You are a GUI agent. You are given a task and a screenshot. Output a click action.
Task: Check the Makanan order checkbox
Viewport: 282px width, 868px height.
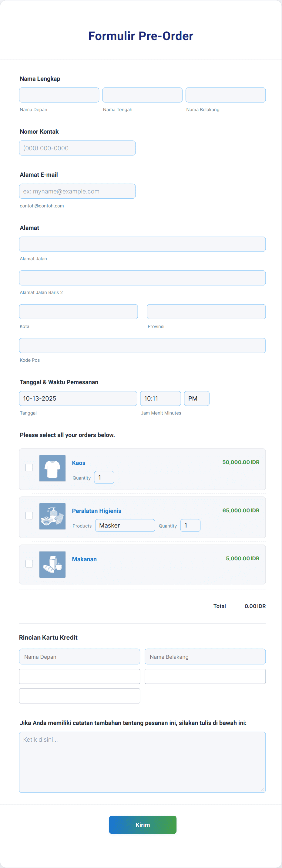[29, 564]
